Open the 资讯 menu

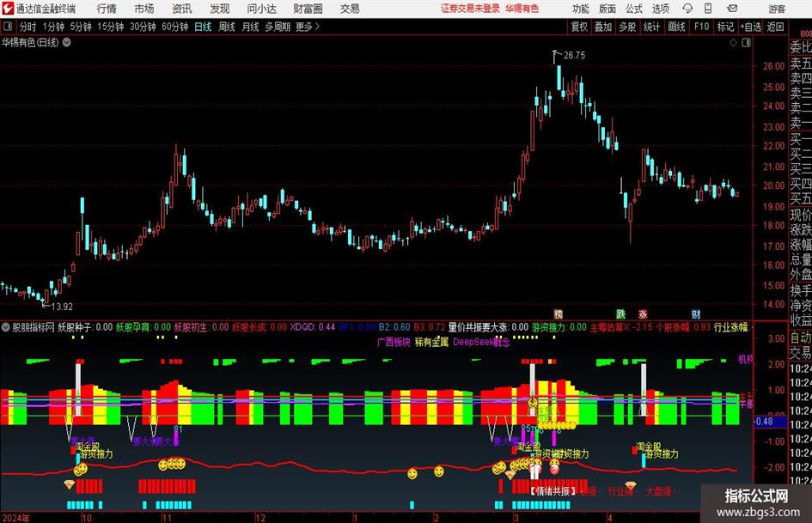(x=182, y=9)
